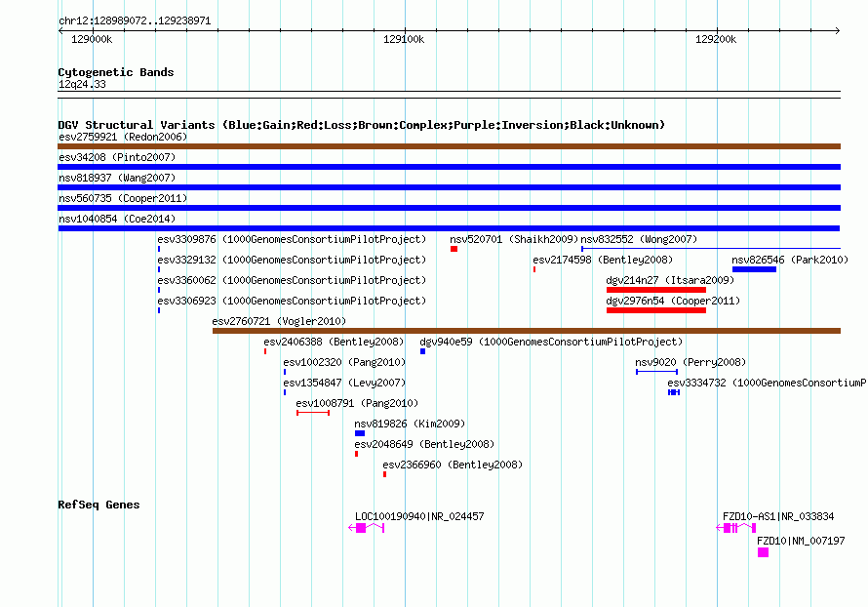Click the Cytogenetic Bands track title
Image resolution: width=868 pixels, height=607 pixels.
[116, 72]
